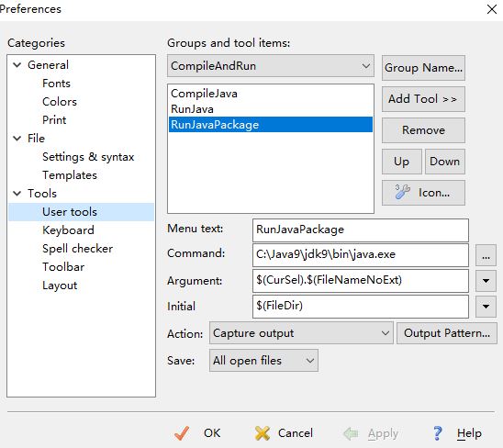Remove the selected tool
This screenshot has height=448, width=503.
tap(423, 130)
